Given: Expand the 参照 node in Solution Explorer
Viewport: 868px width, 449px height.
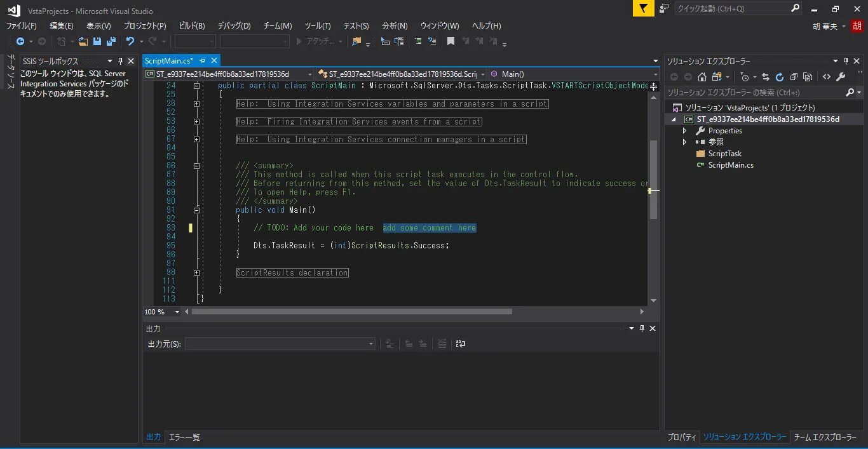Looking at the screenshot, I should (684, 142).
